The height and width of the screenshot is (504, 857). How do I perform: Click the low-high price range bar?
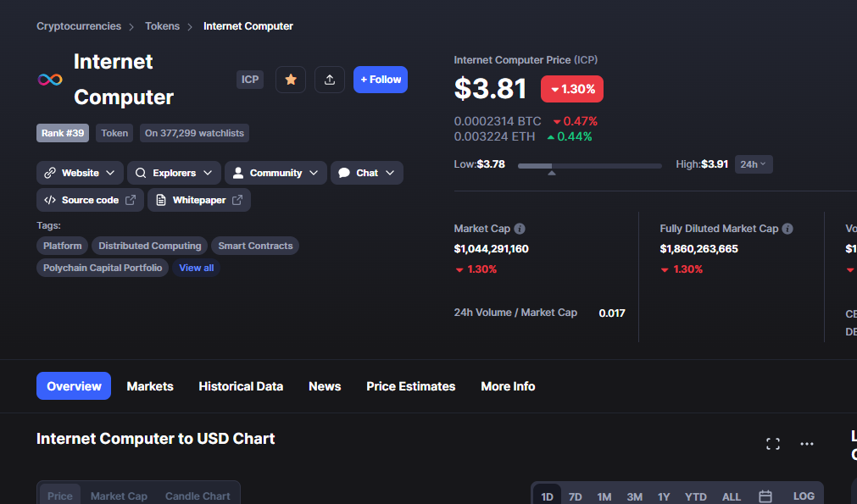pos(590,166)
